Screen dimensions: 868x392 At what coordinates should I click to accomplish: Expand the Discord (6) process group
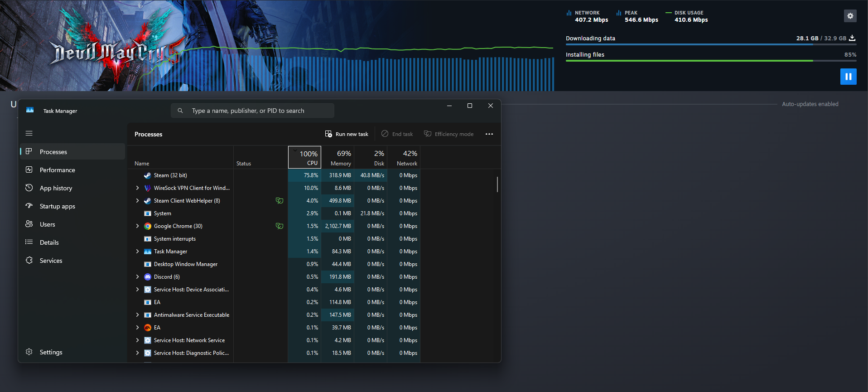138,277
